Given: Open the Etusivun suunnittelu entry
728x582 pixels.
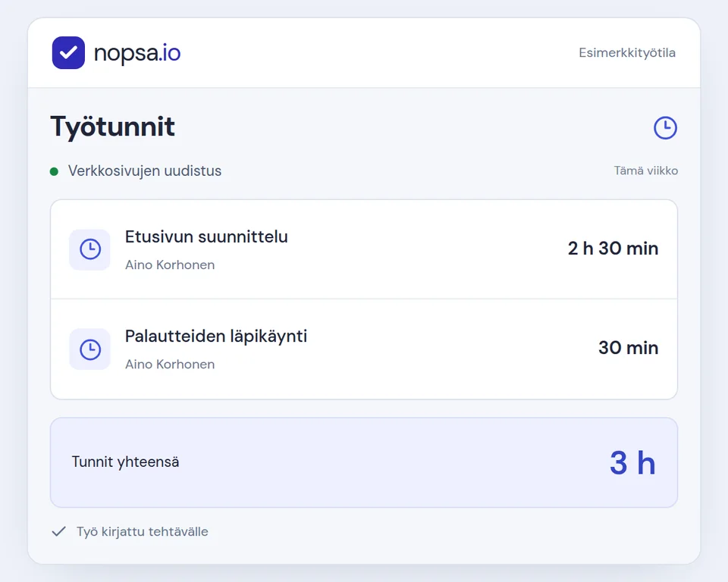Looking at the screenshot, I should pyautogui.click(x=206, y=237).
